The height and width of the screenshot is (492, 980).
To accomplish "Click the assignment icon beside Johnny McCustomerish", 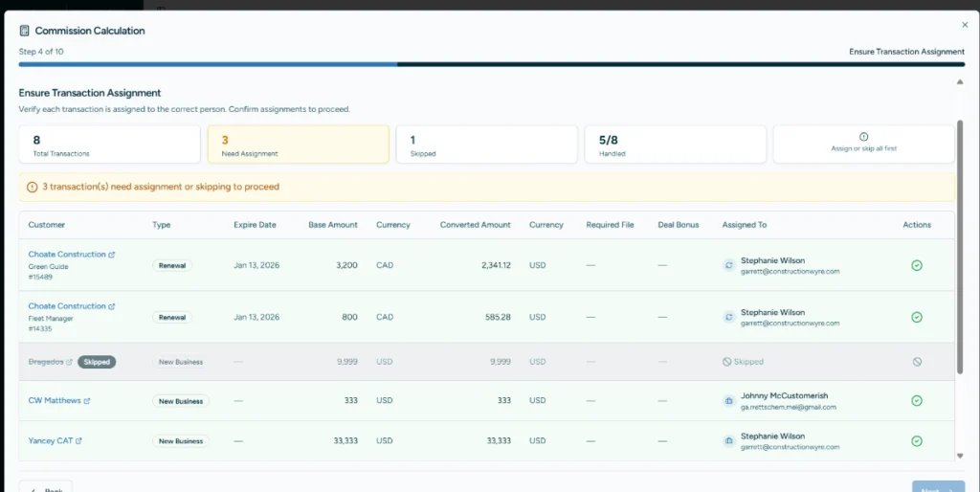I will 728,401.
